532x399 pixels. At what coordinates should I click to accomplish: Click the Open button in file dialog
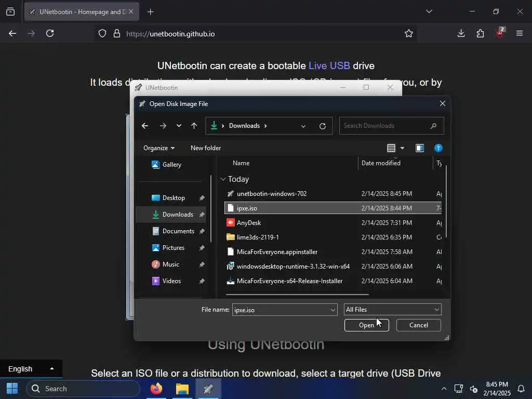click(366, 325)
